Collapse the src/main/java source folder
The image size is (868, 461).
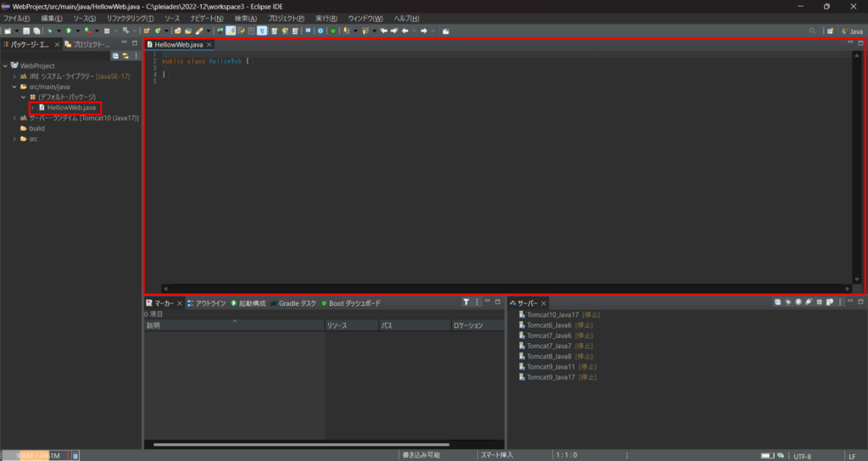[14, 86]
